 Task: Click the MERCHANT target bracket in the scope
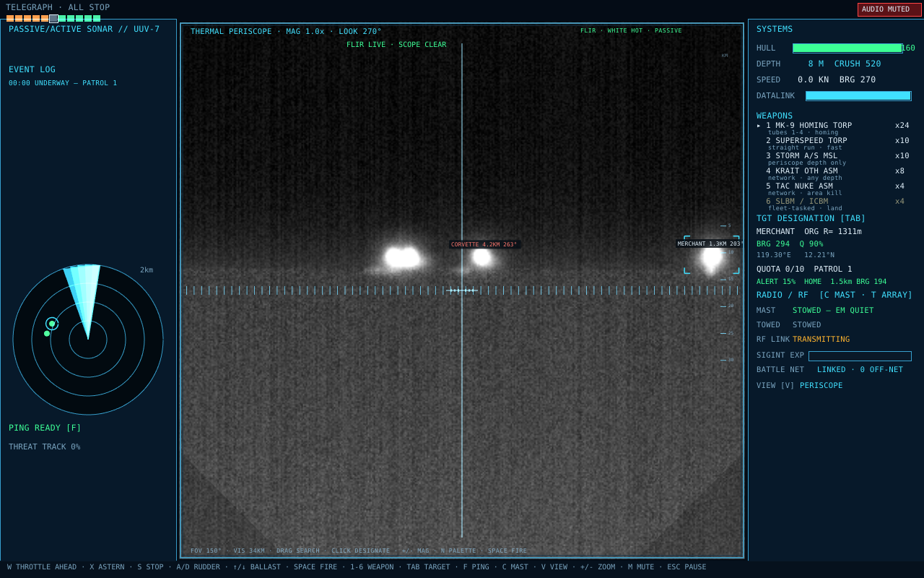point(712,255)
